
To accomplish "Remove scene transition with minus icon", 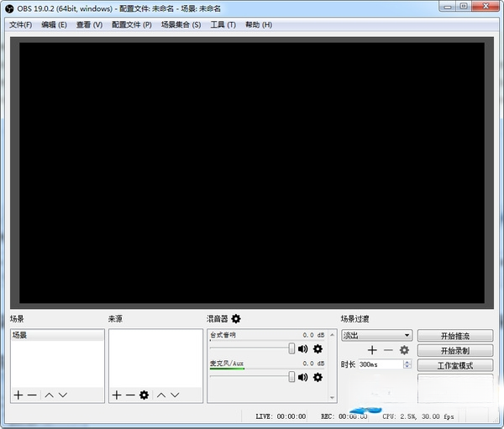I will 388,350.
